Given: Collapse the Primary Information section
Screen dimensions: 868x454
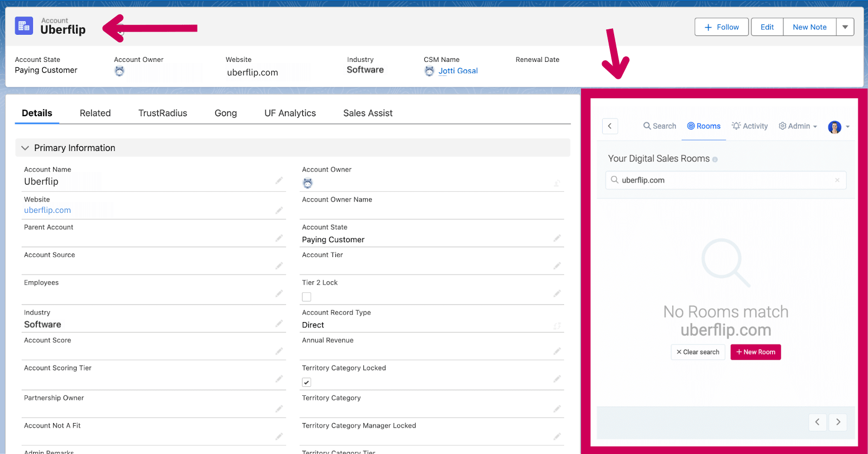Looking at the screenshot, I should pyautogui.click(x=25, y=148).
